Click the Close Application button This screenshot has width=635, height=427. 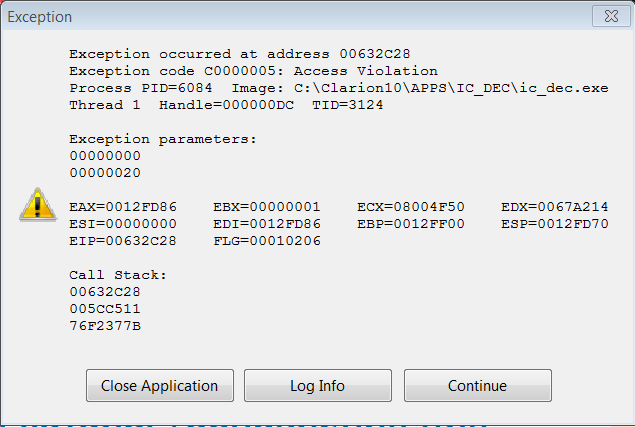(160, 385)
